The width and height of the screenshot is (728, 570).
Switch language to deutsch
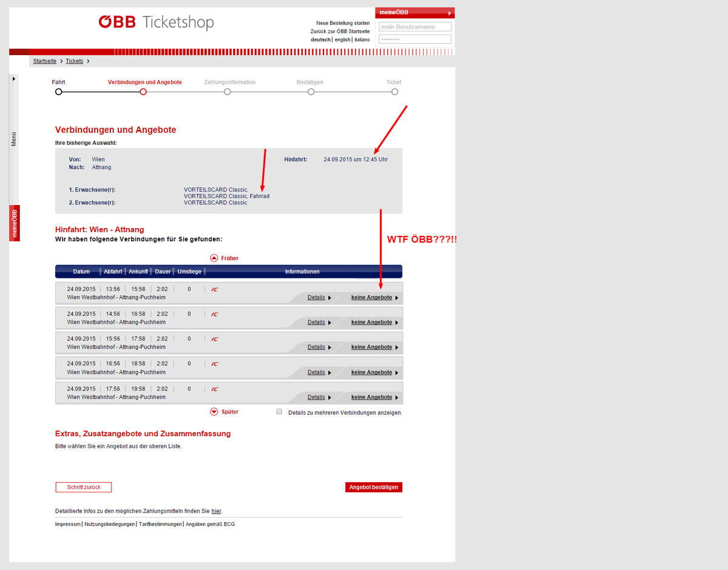coord(321,39)
